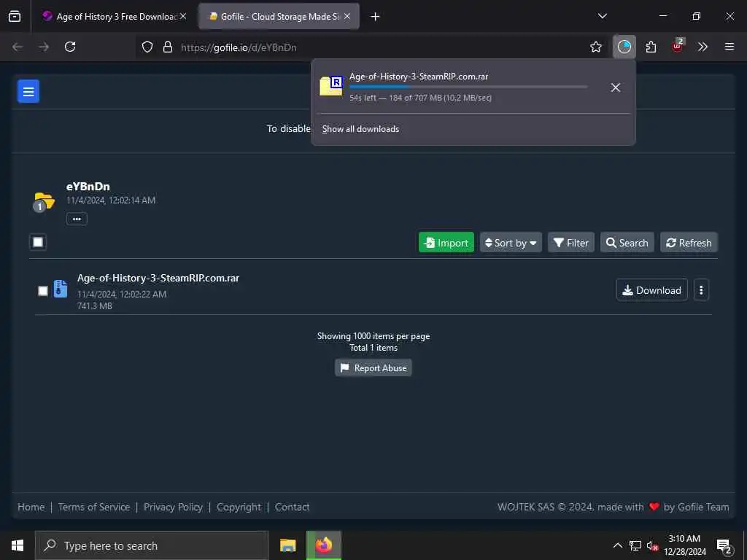Image resolution: width=747 pixels, height=560 pixels.
Task: Open the Home footer link
Action: [x=31, y=507]
